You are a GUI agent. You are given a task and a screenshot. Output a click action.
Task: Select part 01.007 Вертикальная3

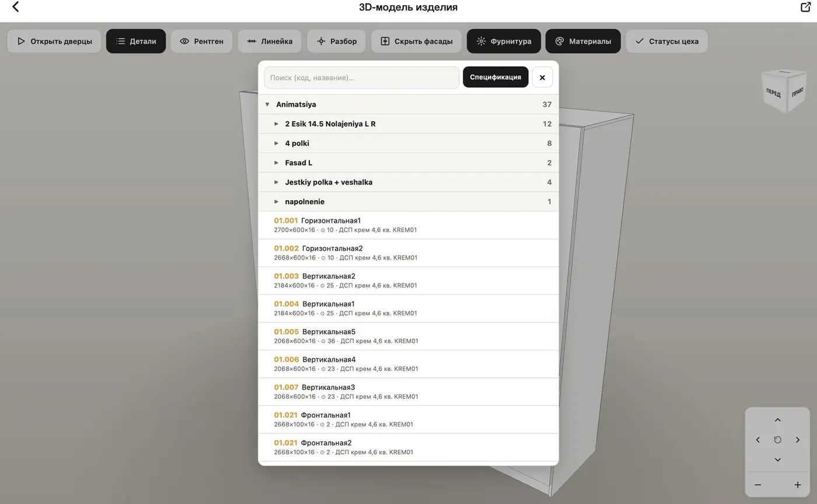click(408, 392)
